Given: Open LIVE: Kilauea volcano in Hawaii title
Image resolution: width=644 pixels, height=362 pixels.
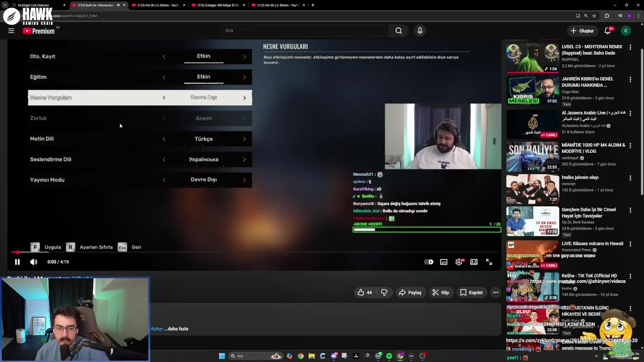Looking at the screenshot, I should coord(592,244).
